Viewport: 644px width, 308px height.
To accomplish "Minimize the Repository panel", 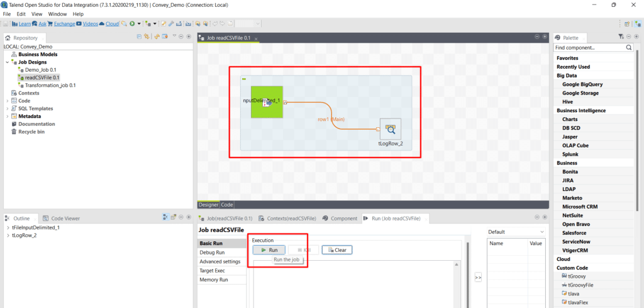I will tap(181, 37).
